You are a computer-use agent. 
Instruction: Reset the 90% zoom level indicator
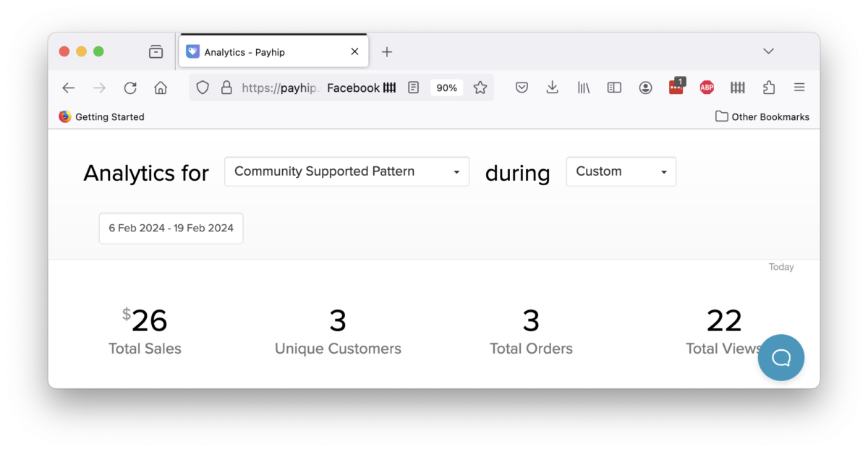pos(446,88)
